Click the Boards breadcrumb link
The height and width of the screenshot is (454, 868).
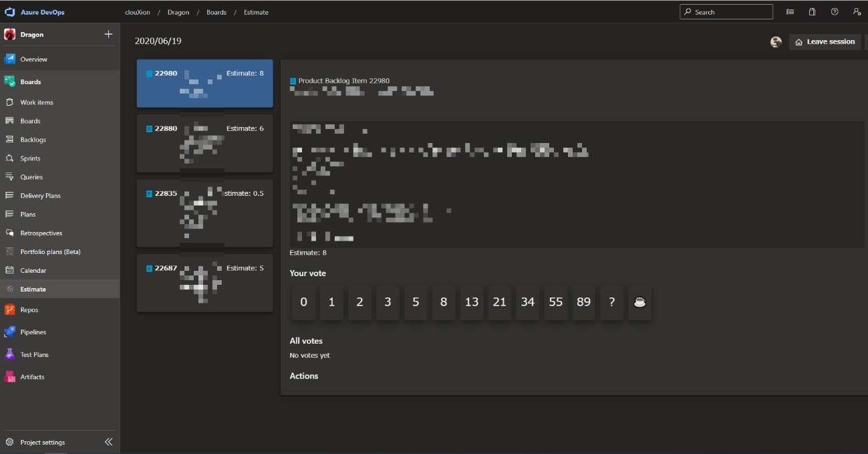coord(216,12)
